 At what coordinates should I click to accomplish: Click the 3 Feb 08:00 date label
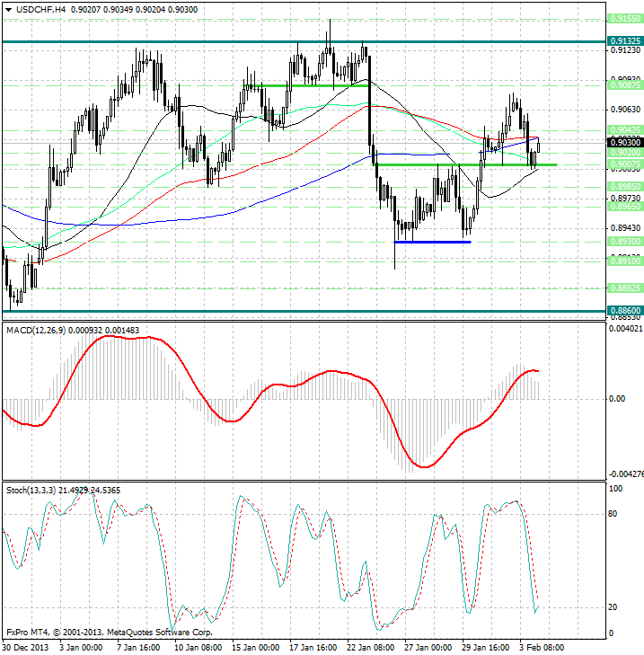click(x=542, y=648)
